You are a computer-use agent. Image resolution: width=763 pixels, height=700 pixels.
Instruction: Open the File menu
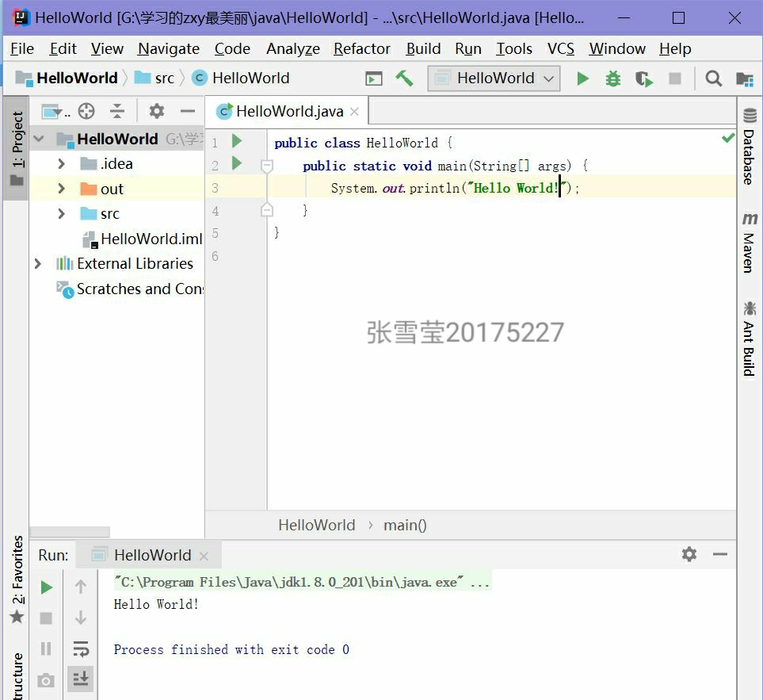pos(22,48)
